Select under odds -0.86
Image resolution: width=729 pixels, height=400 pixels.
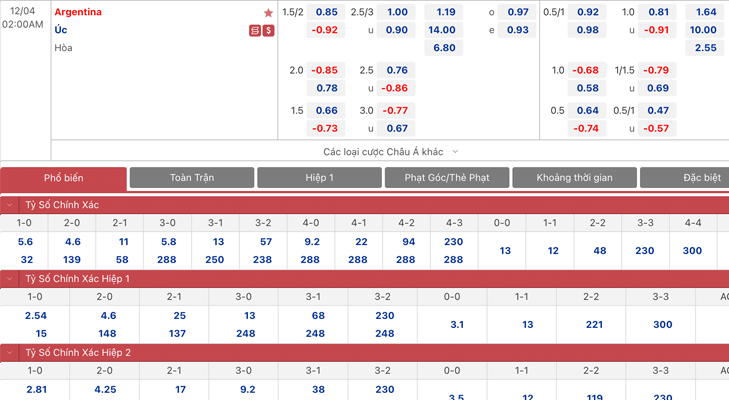[x=396, y=88]
